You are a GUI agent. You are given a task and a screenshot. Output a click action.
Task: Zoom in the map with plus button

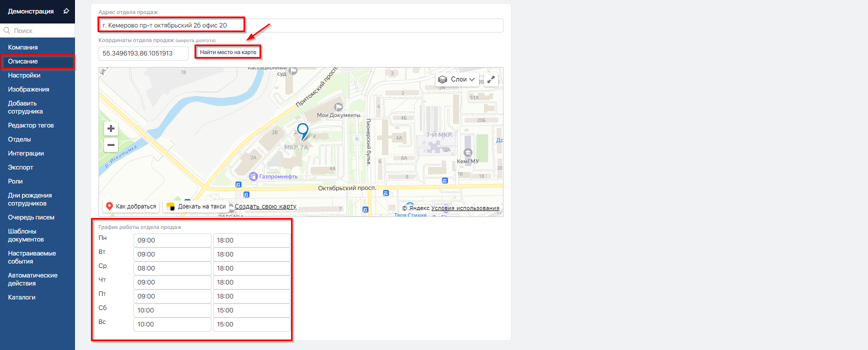tap(111, 128)
